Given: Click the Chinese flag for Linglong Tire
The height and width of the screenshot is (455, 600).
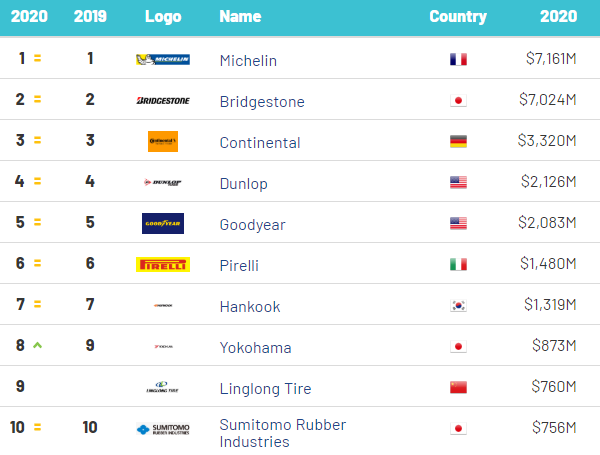Looking at the screenshot, I should click(458, 387).
